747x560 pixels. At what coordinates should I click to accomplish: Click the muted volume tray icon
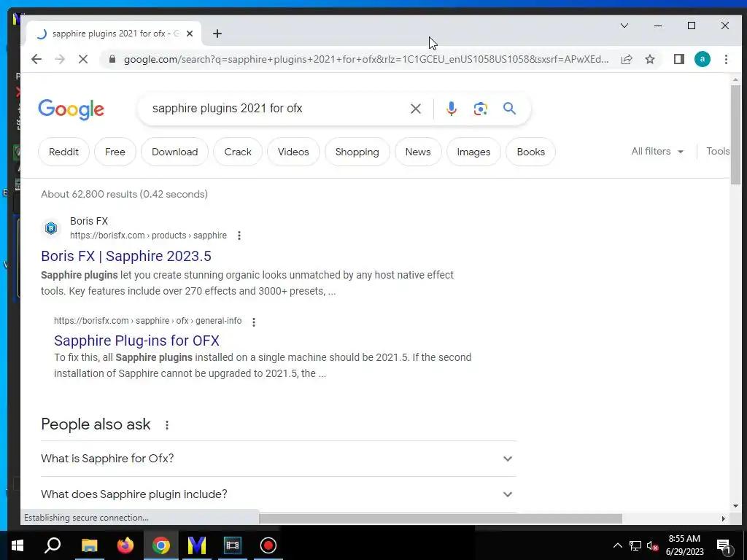[x=653, y=545]
